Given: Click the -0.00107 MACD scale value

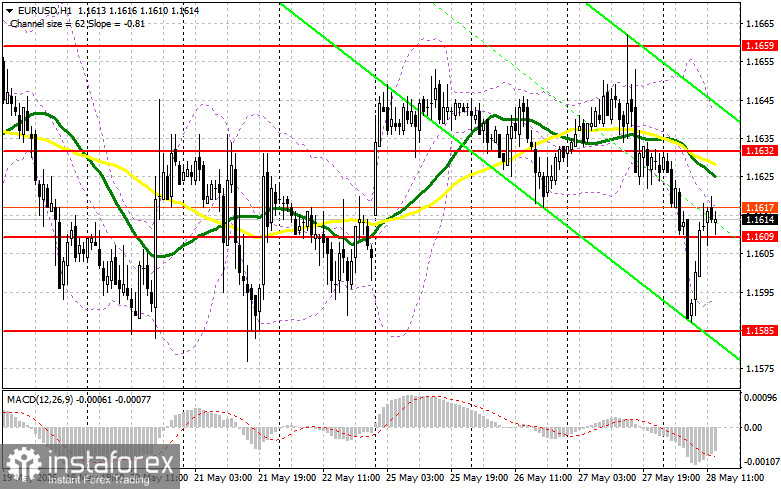Looking at the screenshot, I should tap(759, 462).
